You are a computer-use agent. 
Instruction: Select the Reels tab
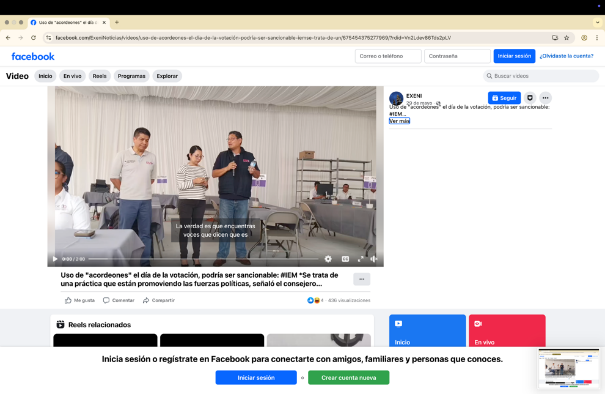click(100, 76)
